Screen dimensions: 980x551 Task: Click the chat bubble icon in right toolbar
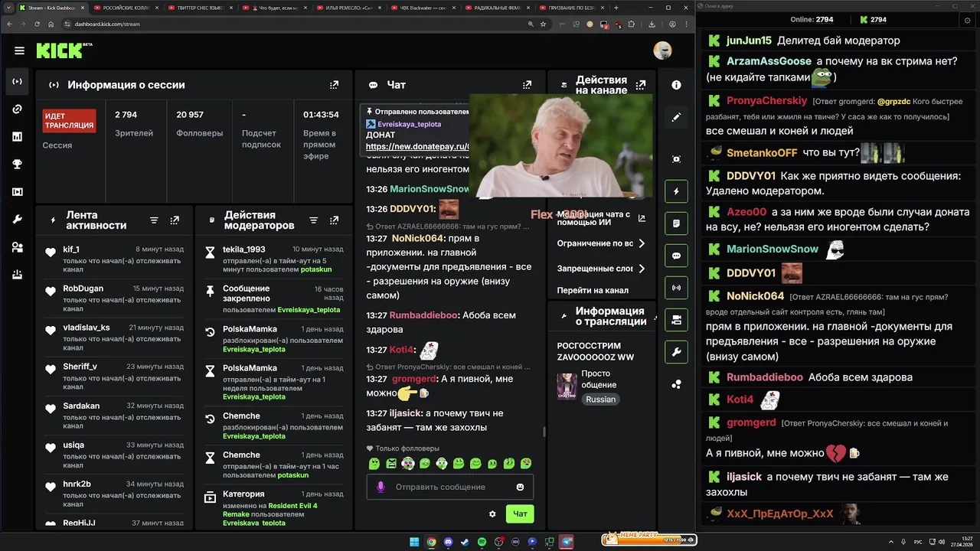(676, 256)
